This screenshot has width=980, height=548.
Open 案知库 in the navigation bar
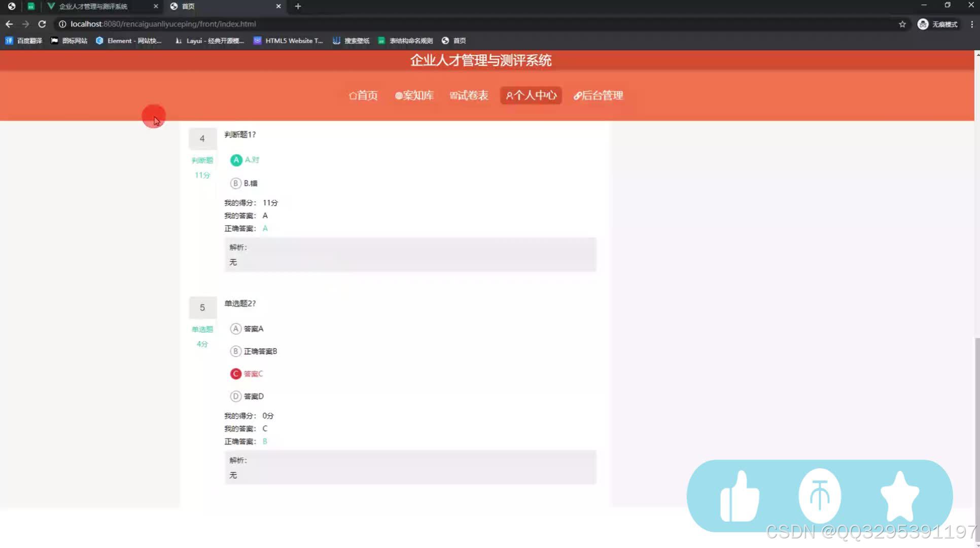point(414,95)
